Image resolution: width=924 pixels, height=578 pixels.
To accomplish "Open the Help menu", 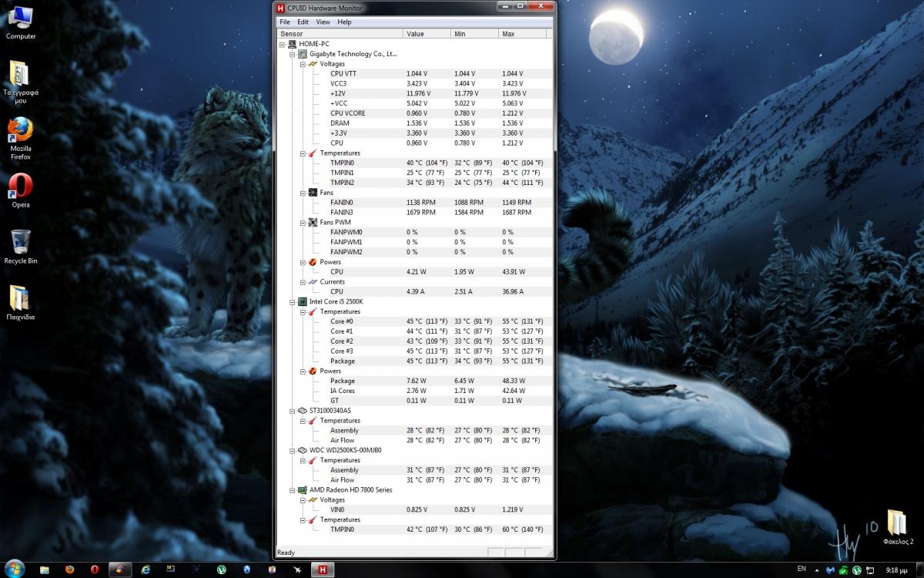I will [344, 22].
